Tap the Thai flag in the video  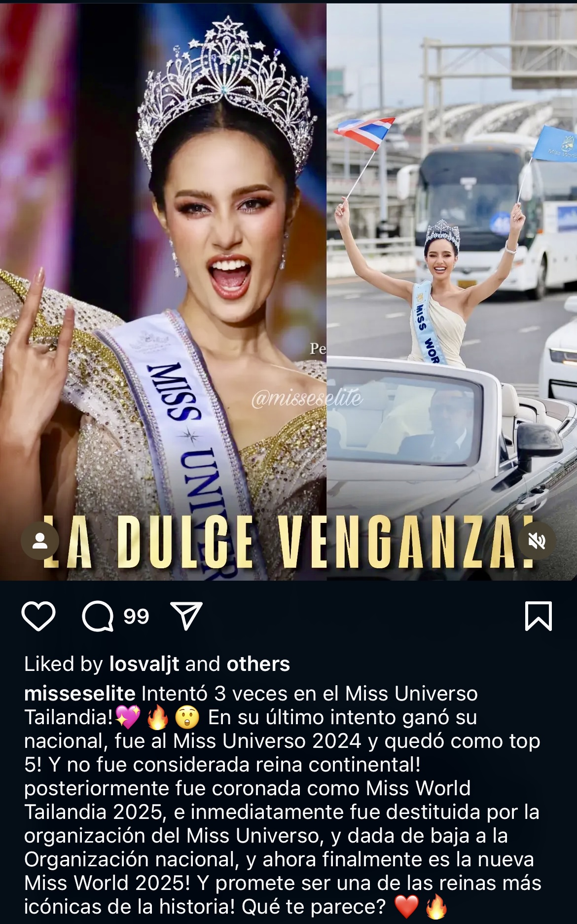point(365,132)
